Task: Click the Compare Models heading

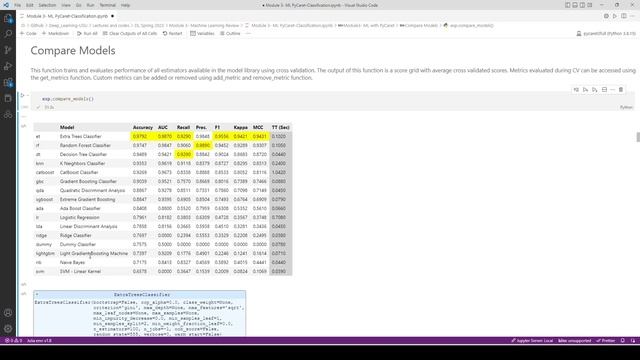Action: [x=73, y=51]
